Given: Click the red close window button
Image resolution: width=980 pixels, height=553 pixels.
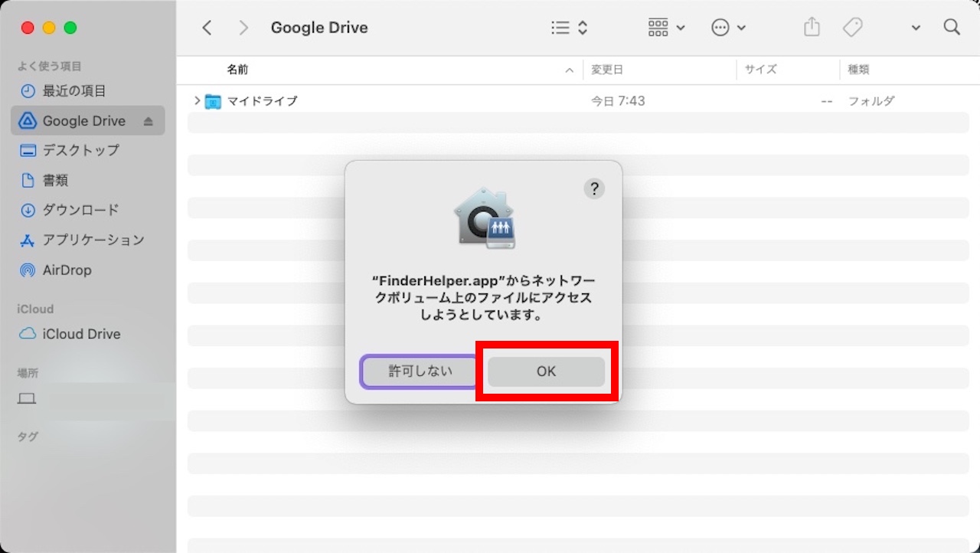Looking at the screenshot, I should pyautogui.click(x=28, y=28).
